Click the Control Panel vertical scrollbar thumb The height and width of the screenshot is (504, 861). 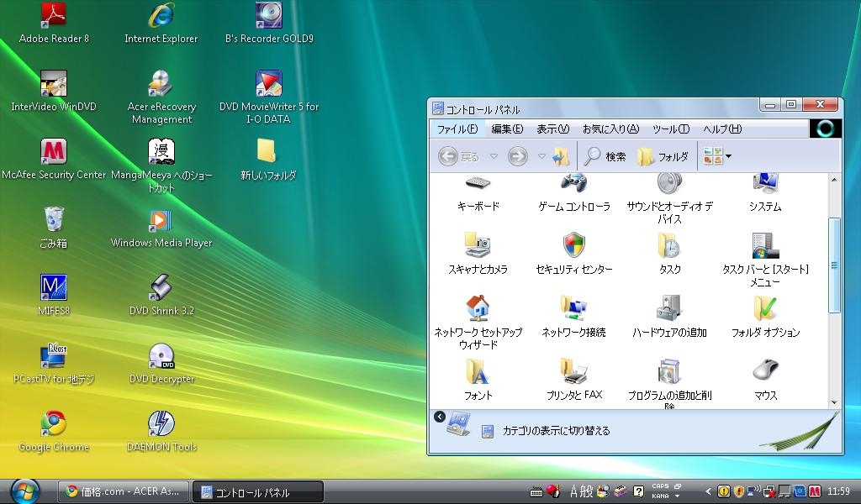coord(834,265)
